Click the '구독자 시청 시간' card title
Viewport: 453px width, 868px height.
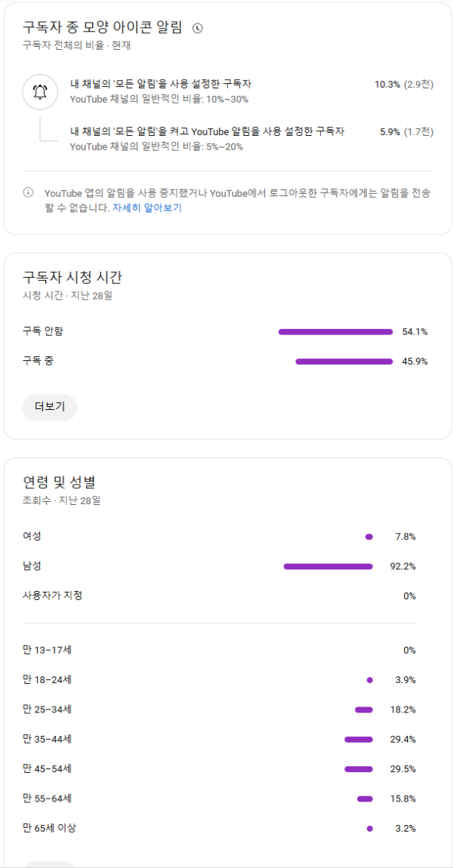tap(72, 277)
